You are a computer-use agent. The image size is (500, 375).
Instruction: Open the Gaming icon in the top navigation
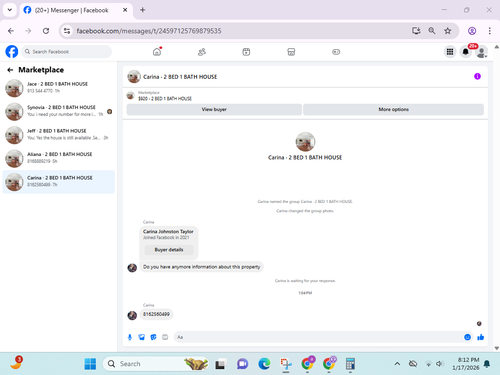tap(336, 52)
